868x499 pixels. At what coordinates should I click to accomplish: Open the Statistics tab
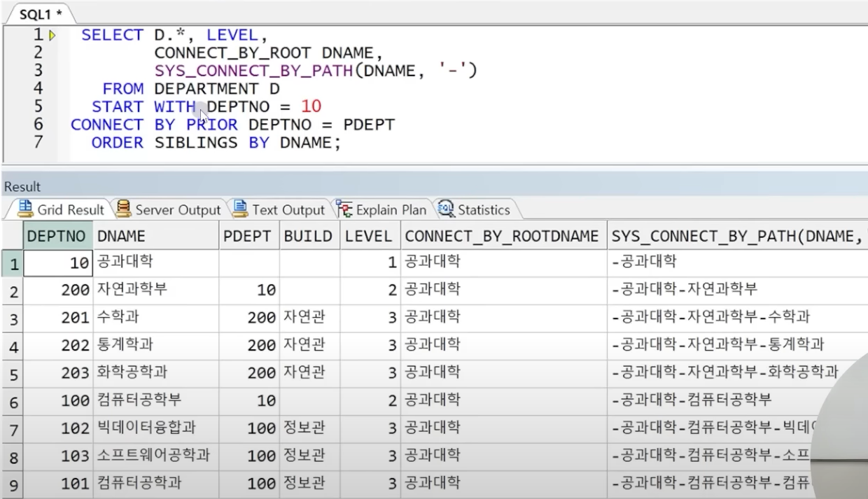click(475, 210)
